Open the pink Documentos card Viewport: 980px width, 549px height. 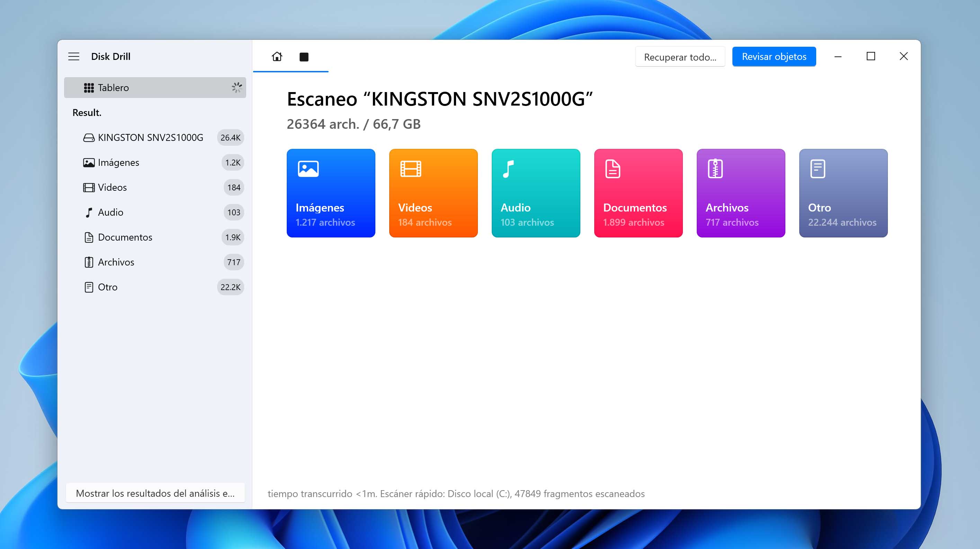click(x=638, y=193)
